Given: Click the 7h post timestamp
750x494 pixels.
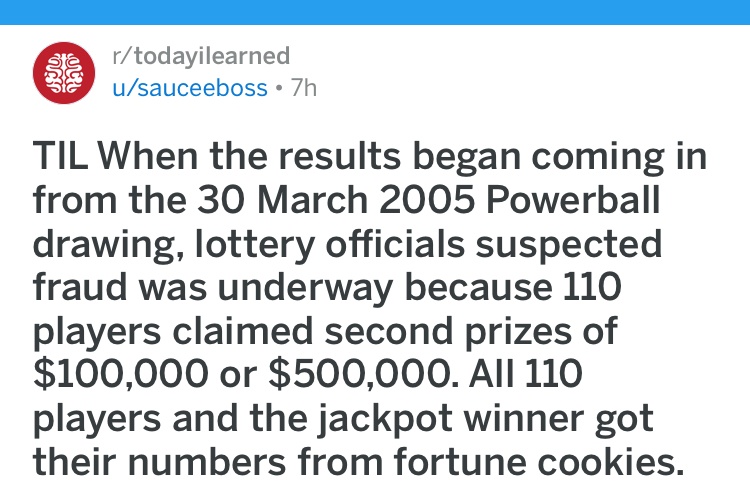Looking at the screenshot, I should point(304,88).
